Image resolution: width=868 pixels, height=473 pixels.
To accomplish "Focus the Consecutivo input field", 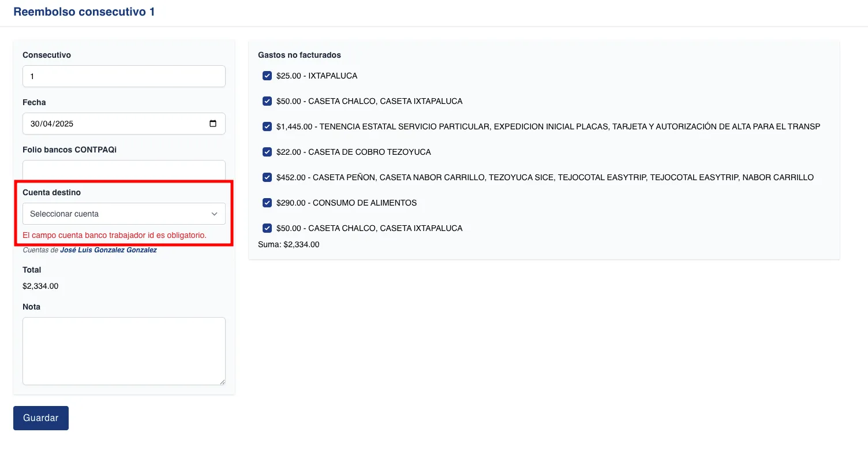I will pos(124,76).
